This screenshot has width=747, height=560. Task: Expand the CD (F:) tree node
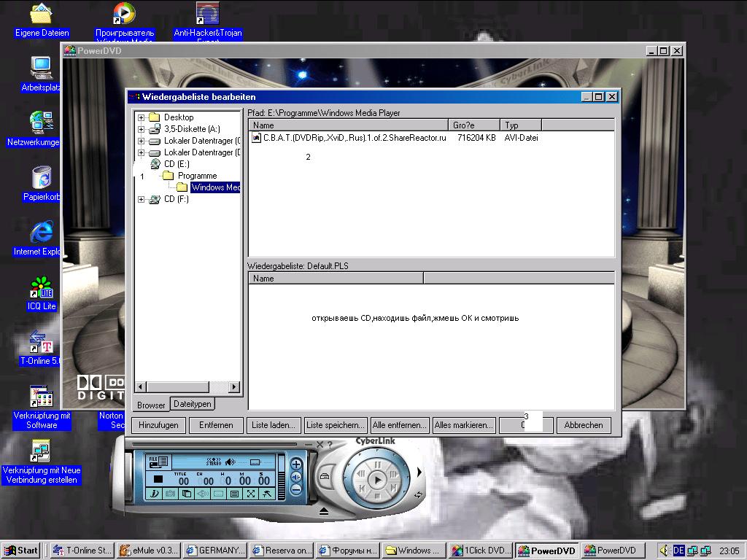pos(141,200)
